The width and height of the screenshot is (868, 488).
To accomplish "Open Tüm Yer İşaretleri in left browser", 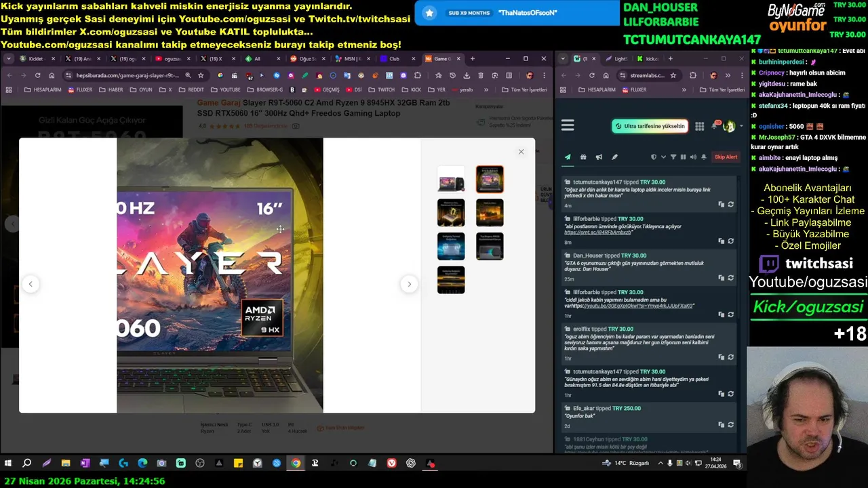I will (x=524, y=89).
